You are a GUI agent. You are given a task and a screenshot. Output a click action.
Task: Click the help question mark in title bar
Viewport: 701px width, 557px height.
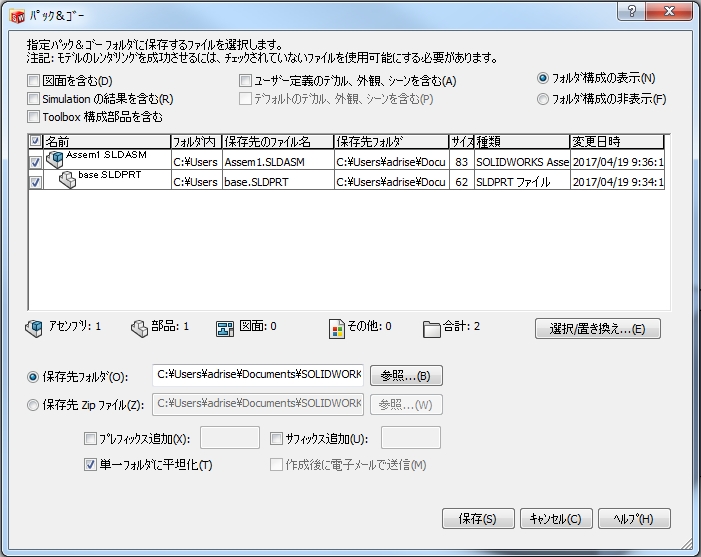(x=631, y=11)
